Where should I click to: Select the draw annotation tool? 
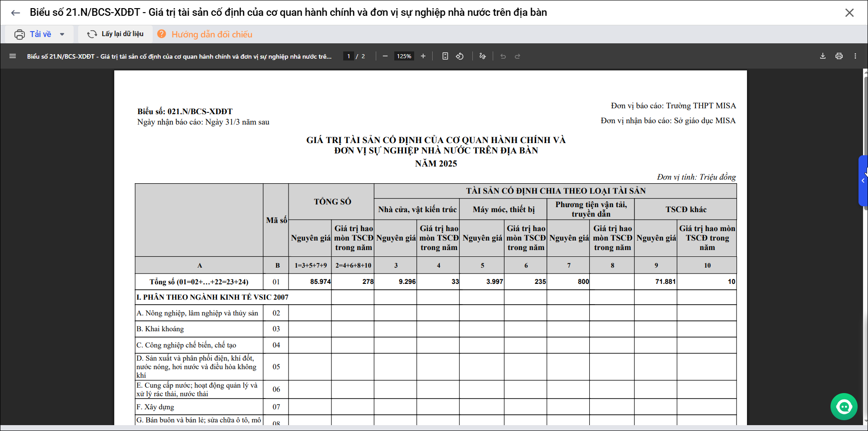pyautogui.click(x=482, y=56)
